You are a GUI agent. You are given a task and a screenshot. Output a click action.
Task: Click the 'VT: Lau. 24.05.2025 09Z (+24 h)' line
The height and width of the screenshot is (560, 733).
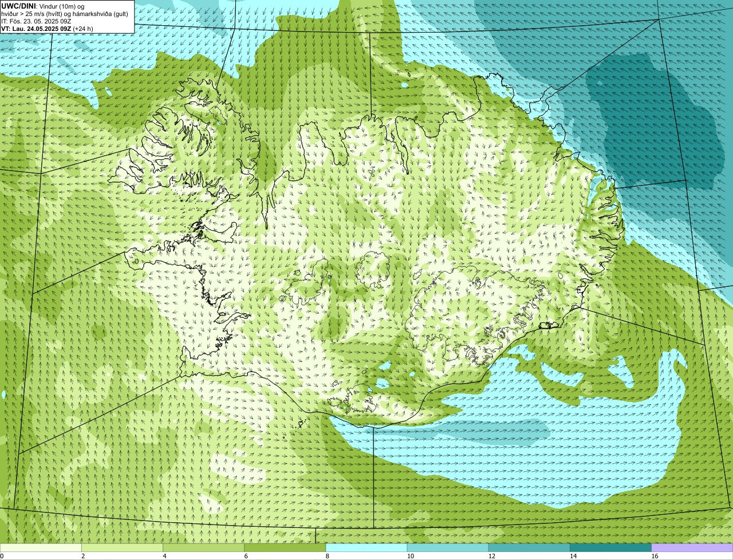[x=47, y=28]
